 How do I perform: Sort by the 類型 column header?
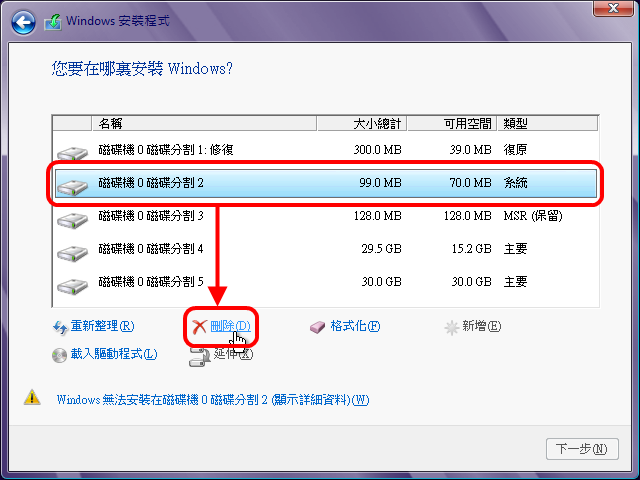click(548, 123)
